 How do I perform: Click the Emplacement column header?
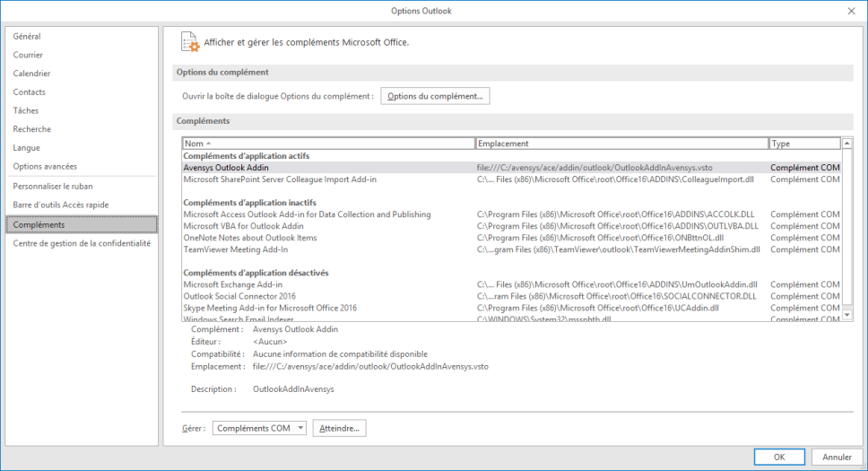coord(621,144)
